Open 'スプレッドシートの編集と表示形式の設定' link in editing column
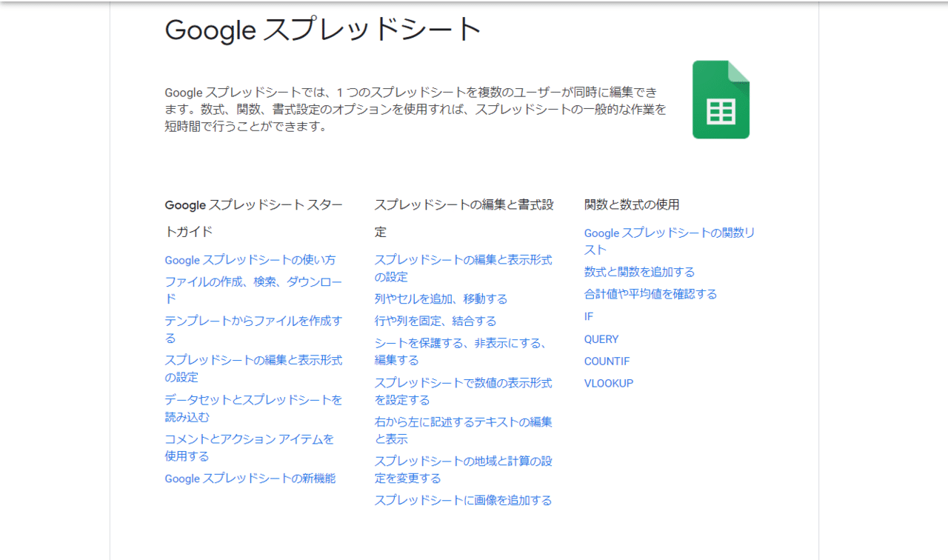 pyautogui.click(x=463, y=268)
